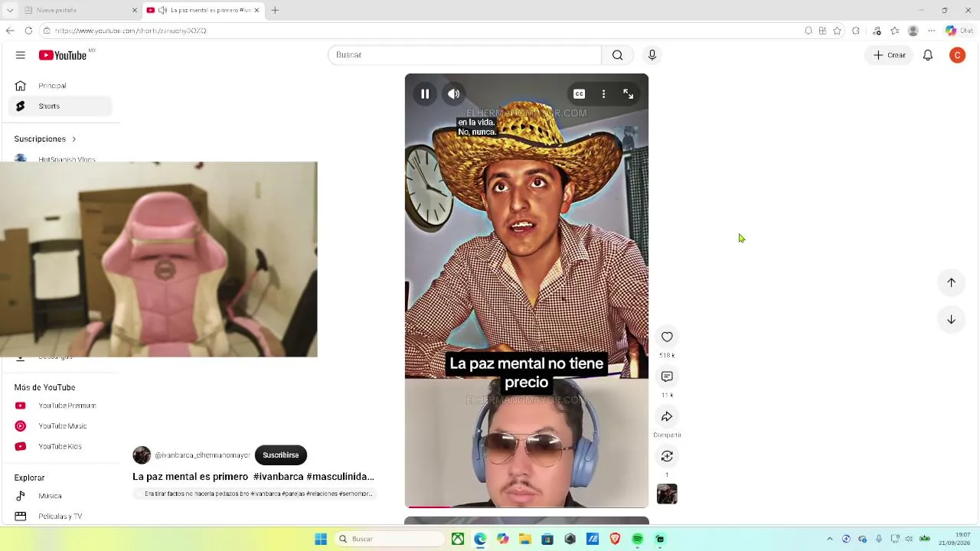The height and width of the screenshot is (551, 980).
Task: Click into the YouTube Buscar search field
Action: pyautogui.click(x=465, y=55)
